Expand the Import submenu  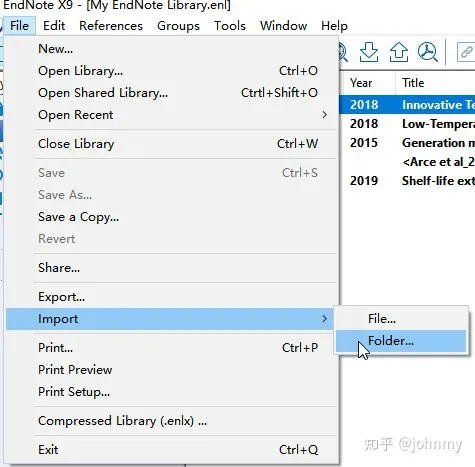(x=171, y=319)
